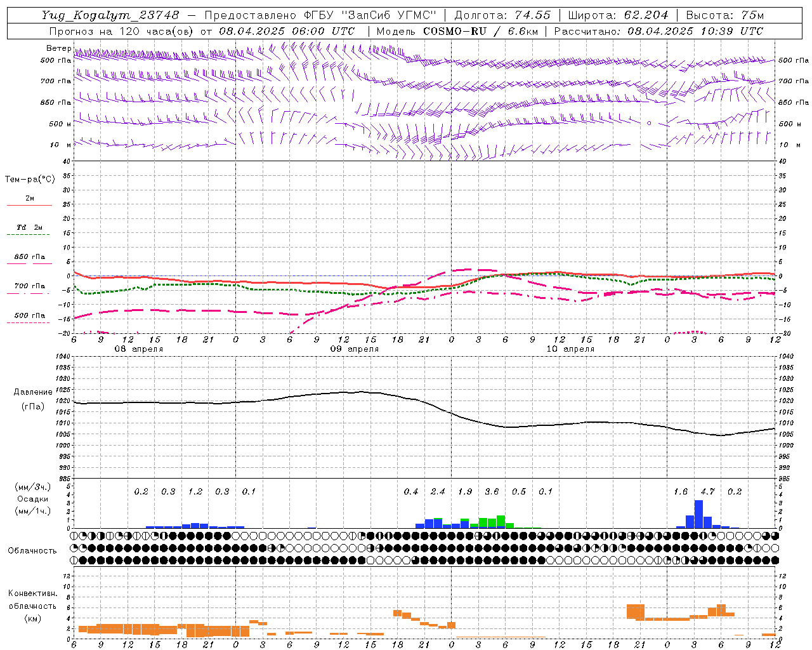Click the Конвективн. convective cloud label
The image size is (812, 650).
tap(32, 594)
